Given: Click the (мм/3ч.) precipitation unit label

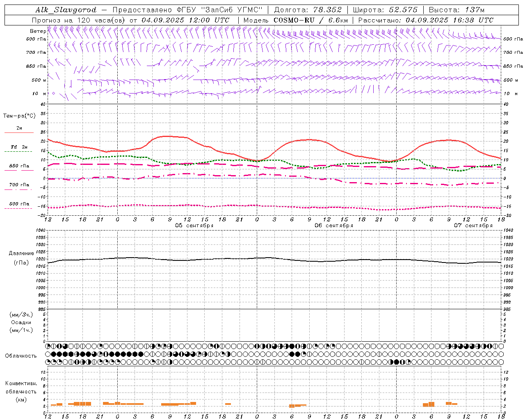Looking at the screenshot, I should point(21,315).
